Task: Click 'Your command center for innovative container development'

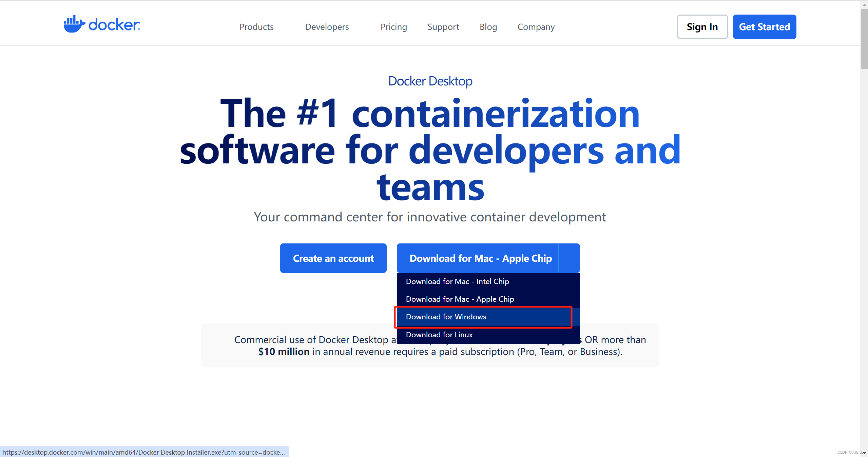Action: [430, 217]
